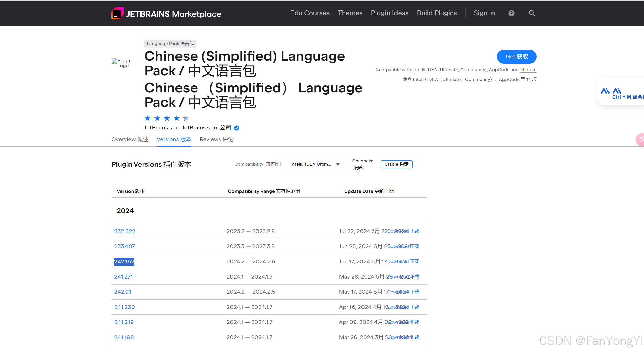This screenshot has height=351, width=644.
Task: Expand the 14 more compatible products link
Action: 528,70
